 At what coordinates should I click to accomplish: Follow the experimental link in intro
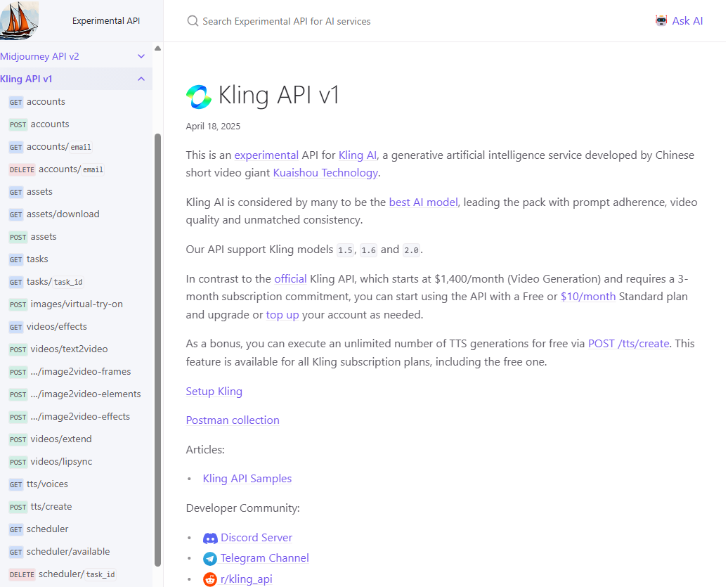click(x=266, y=155)
